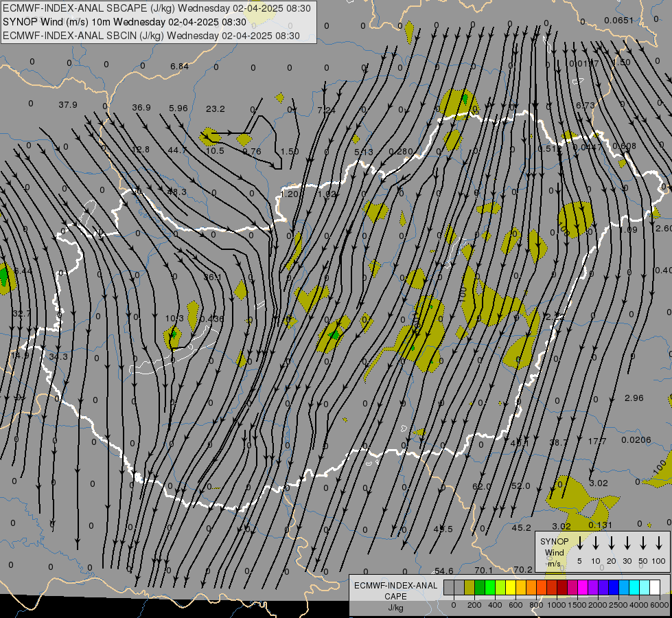The width and height of the screenshot is (672, 618).
Task: Click the map value 44.7
Action: click(x=177, y=150)
